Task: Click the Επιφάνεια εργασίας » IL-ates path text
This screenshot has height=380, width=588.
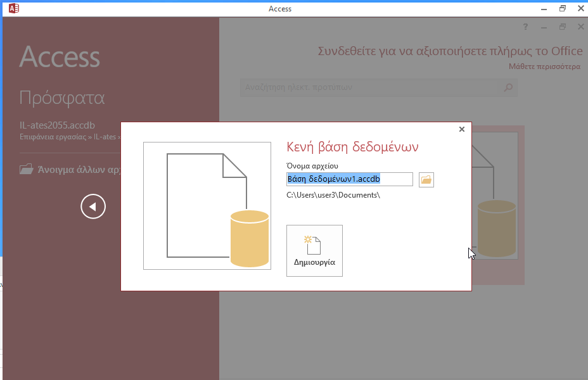Action: pyautogui.click(x=70, y=137)
